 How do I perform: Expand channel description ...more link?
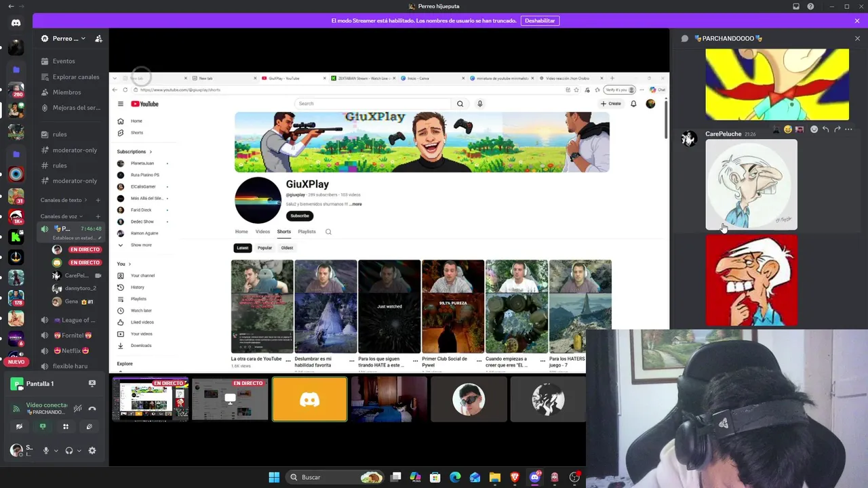coord(355,204)
